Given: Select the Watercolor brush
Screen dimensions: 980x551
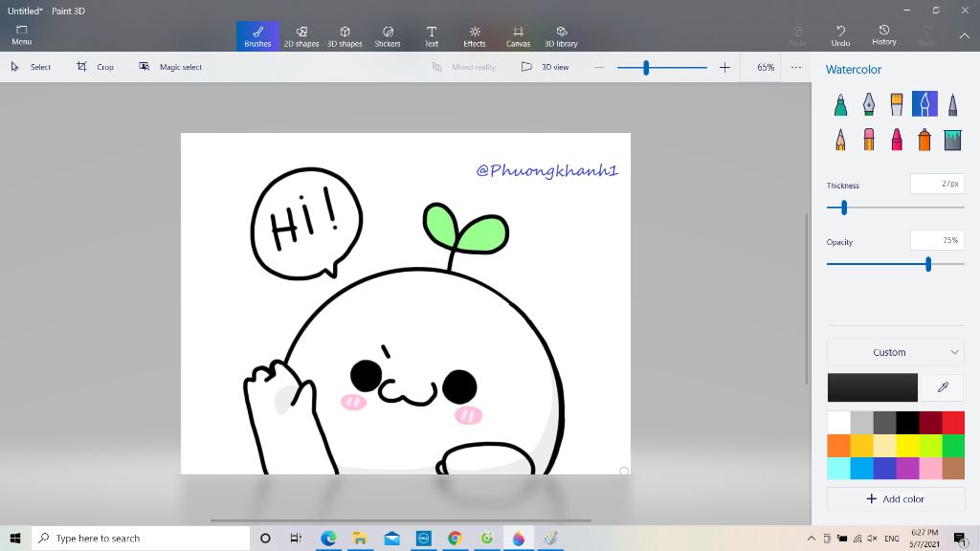Looking at the screenshot, I should 924,104.
